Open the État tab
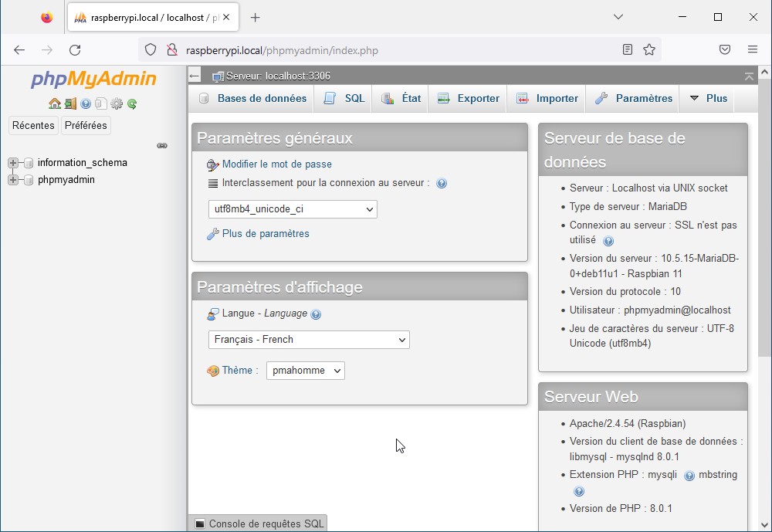 point(401,99)
